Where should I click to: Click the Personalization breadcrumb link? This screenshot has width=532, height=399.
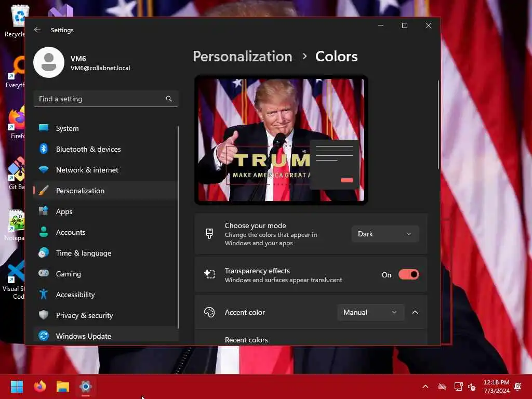242,56
